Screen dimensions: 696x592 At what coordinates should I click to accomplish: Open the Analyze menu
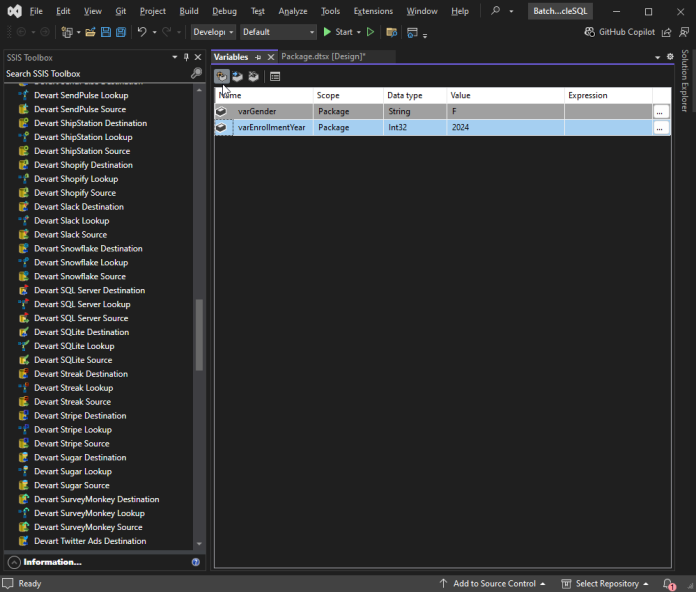(293, 11)
